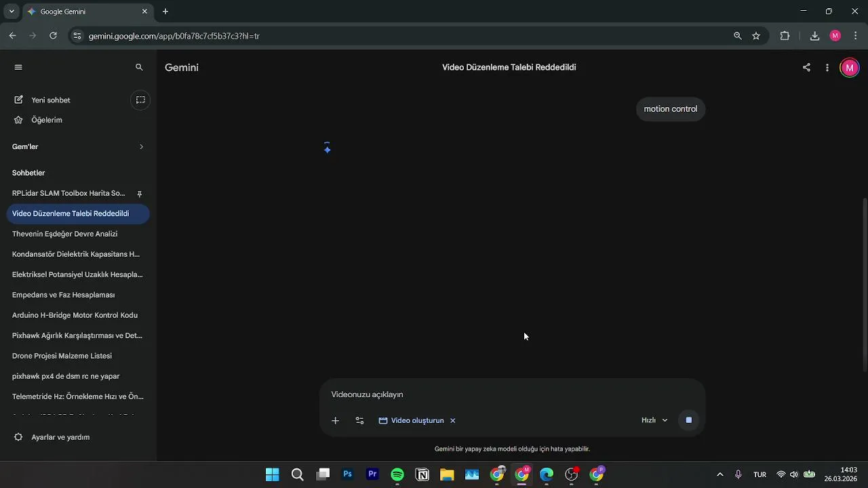The height and width of the screenshot is (488, 868).
Task: Click the motion control message bubble
Action: coord(671,109)
